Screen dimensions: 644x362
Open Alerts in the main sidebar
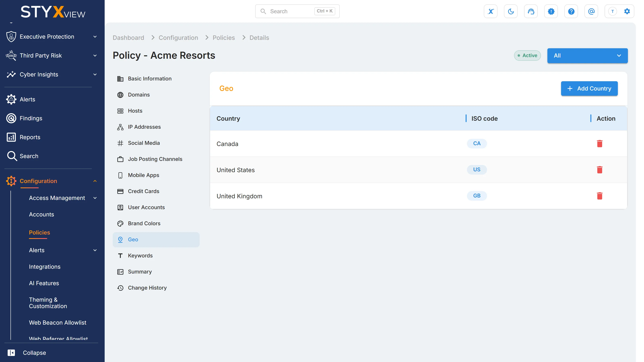(x=27, y=99)
